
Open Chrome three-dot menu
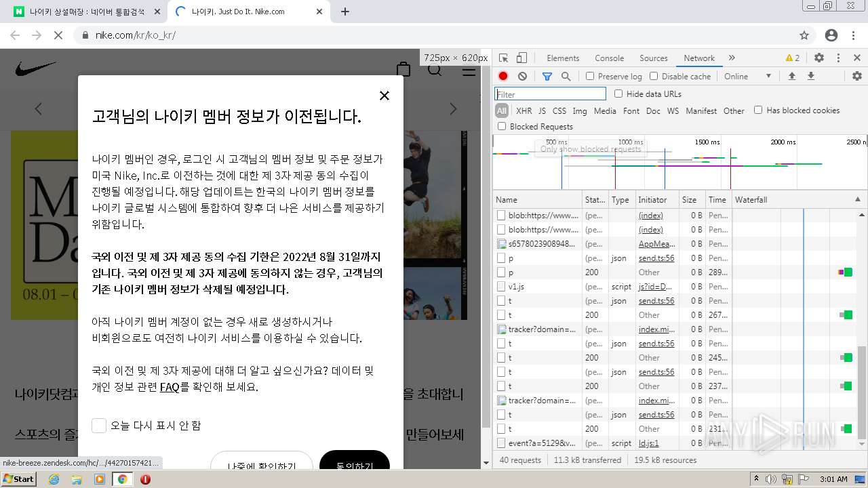coord(854,35)
